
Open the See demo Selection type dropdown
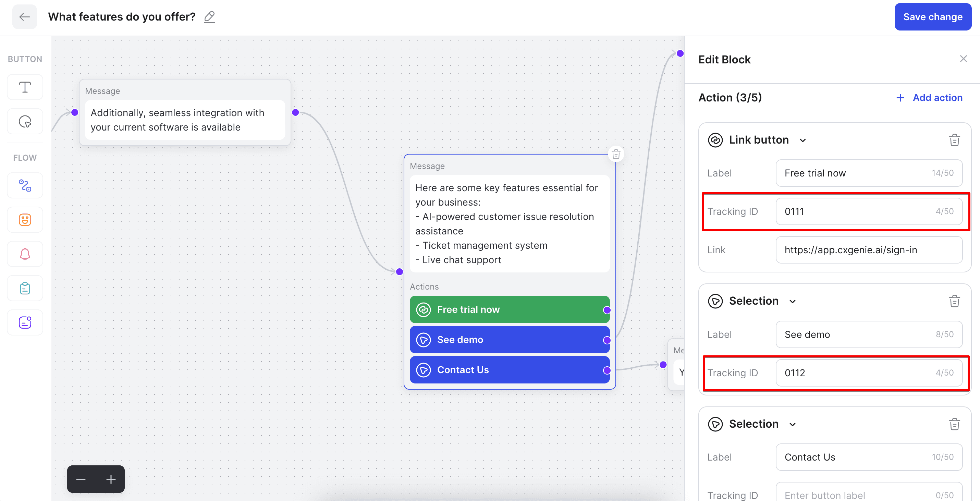793,301
